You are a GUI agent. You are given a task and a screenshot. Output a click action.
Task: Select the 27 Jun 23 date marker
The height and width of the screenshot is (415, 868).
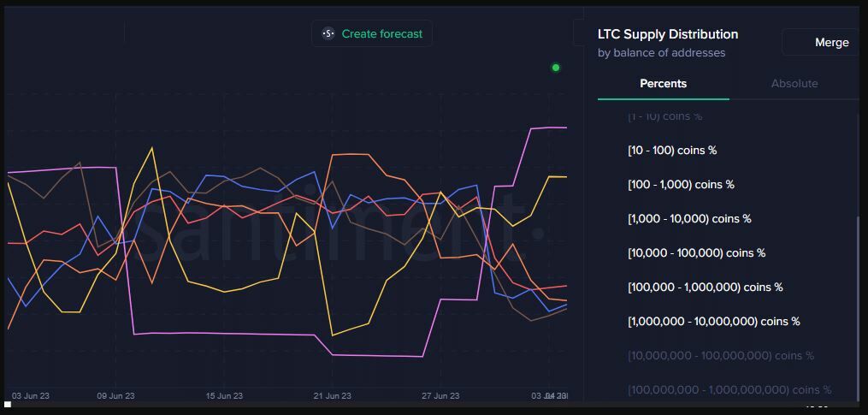(440, 396)
